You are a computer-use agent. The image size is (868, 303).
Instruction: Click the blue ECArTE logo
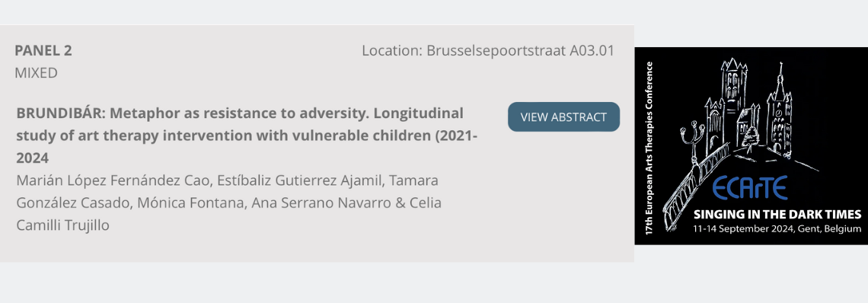[x=749, y=188]
